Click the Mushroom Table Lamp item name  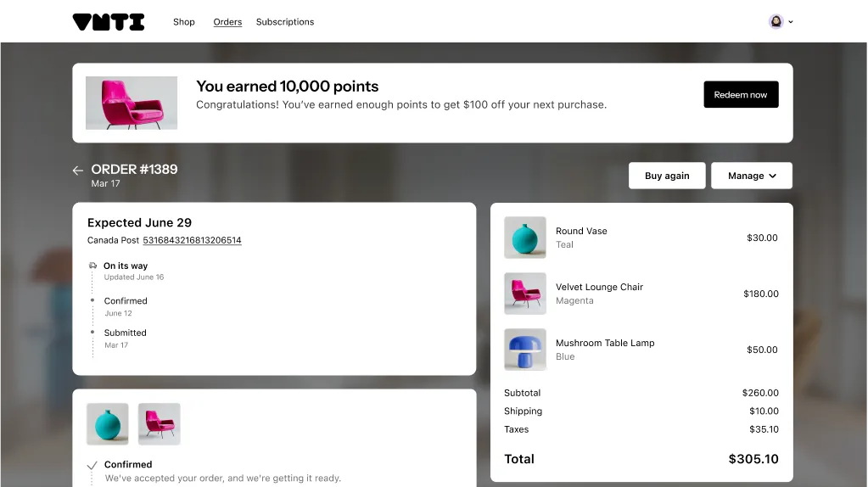click(605, 343)
